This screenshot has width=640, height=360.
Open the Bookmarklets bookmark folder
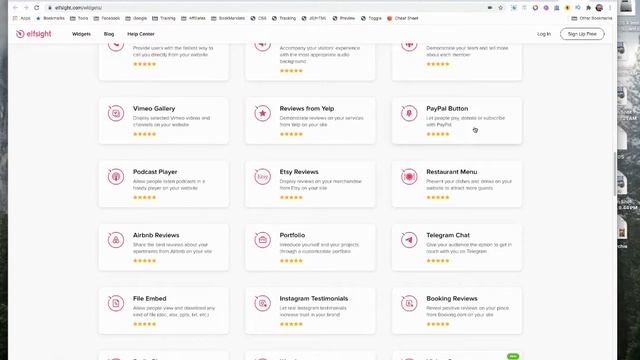pos(228,18)
